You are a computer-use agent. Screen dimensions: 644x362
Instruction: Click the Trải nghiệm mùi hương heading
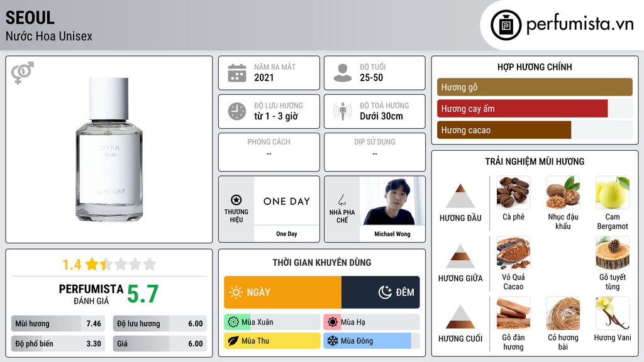[535, 162]
